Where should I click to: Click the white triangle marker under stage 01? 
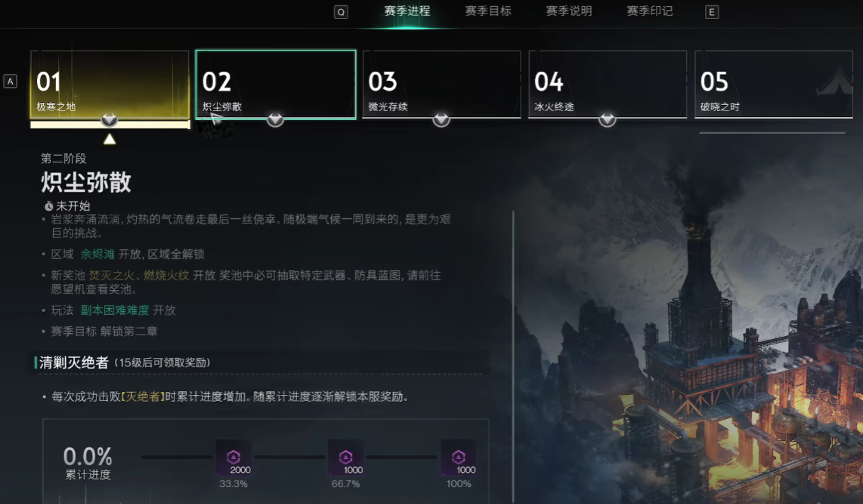[109, 139]
